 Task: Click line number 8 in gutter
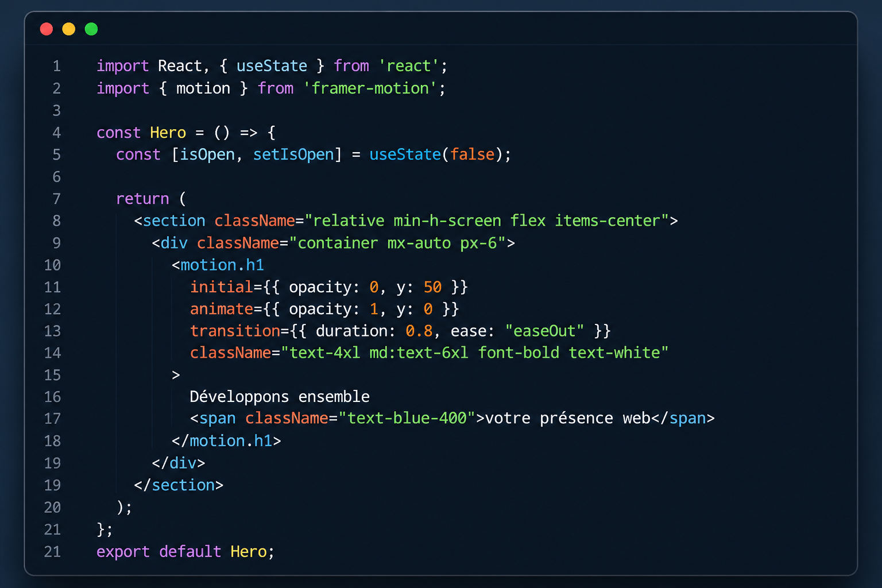pyautogui.click(x=57, y=220)
